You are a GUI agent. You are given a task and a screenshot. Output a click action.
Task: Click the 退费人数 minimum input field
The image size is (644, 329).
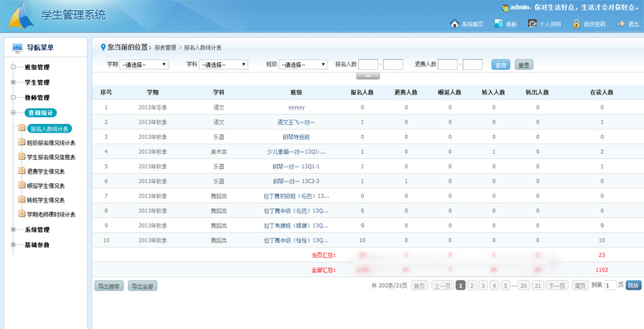pos(448,64)
